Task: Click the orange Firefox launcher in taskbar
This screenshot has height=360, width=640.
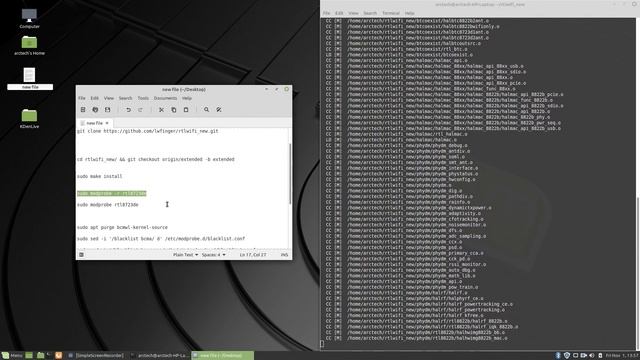Action: (59, 356)
